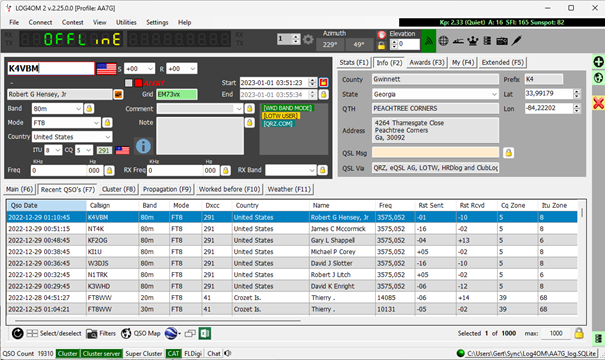Switch to the Awards (F3) tab

click(x=427, y=63)
